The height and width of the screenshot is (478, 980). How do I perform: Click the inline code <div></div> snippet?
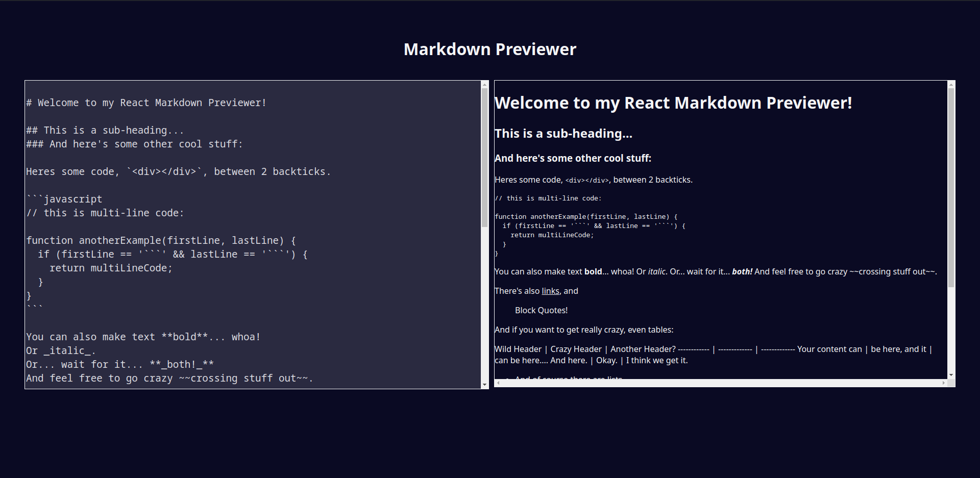587,180
